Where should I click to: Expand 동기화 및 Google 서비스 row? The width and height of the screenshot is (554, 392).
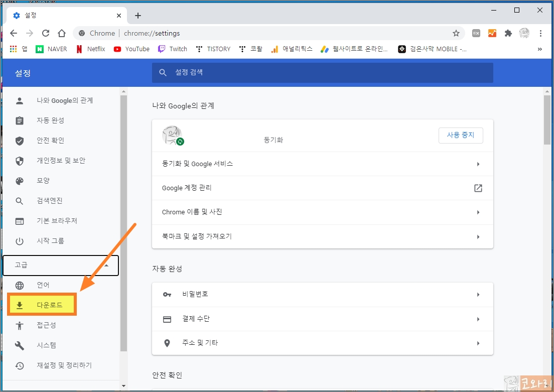(323, 164)
